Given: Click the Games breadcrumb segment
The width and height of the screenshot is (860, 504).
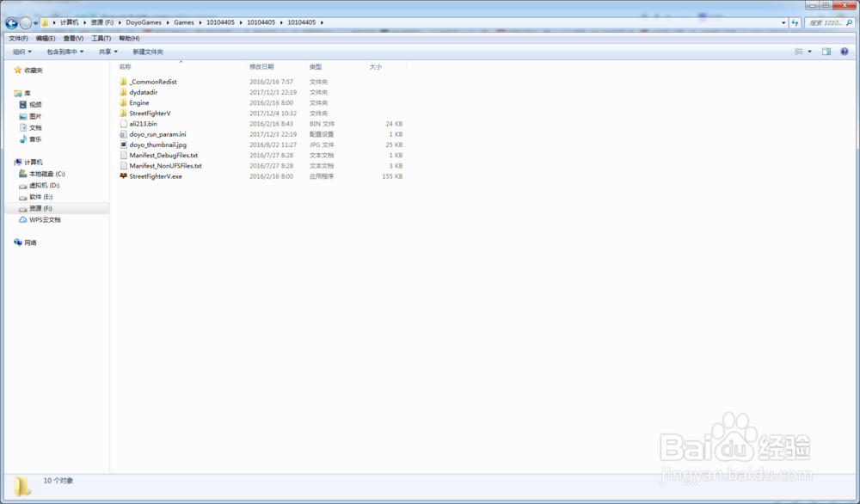Looking at the screenshot, I should tap(184, 22).
